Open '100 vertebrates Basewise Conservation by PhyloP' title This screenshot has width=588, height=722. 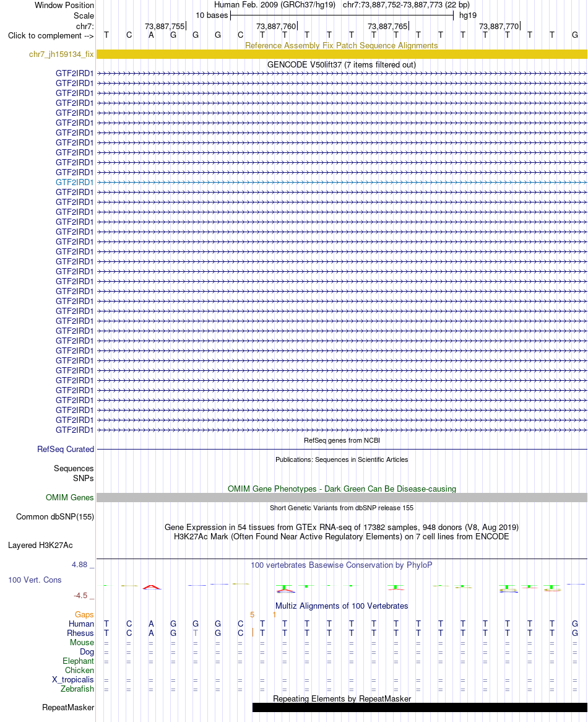point(342,565)
